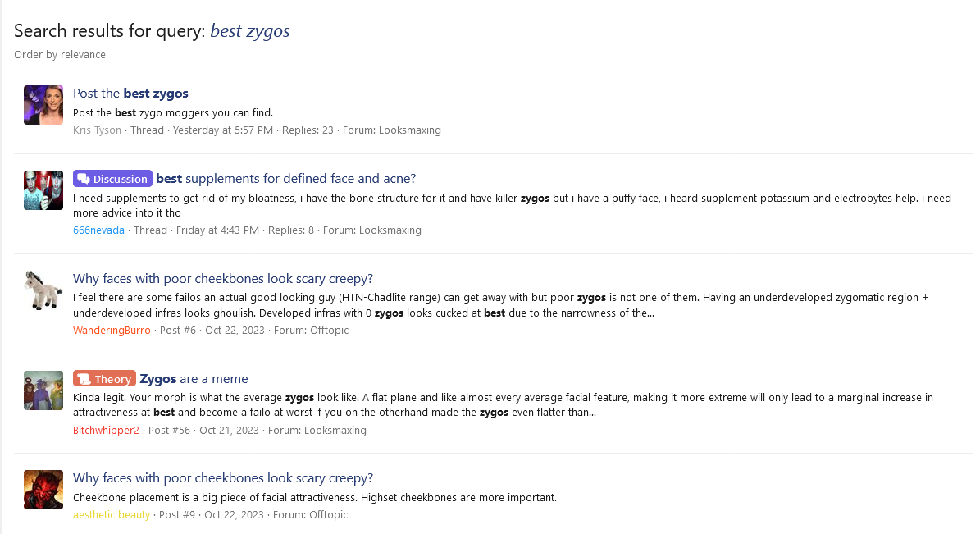The image size is (980, 534).
Task: Visit WanderingBurro's username link
Action: (112, 330)
